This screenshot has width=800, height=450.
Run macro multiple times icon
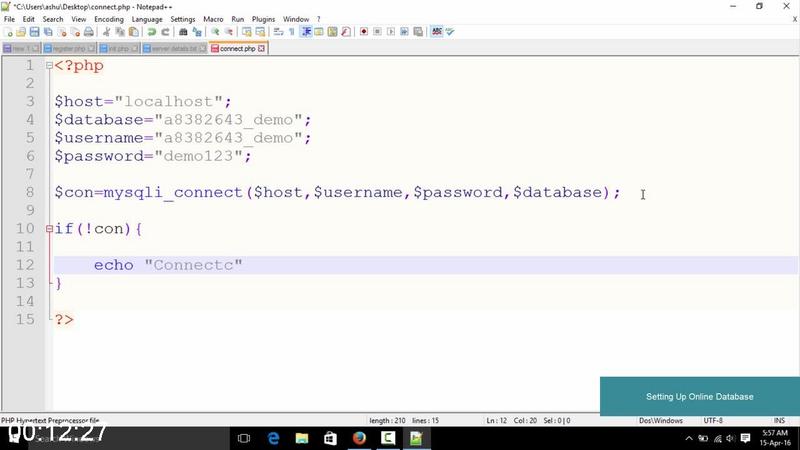(404, 32)
